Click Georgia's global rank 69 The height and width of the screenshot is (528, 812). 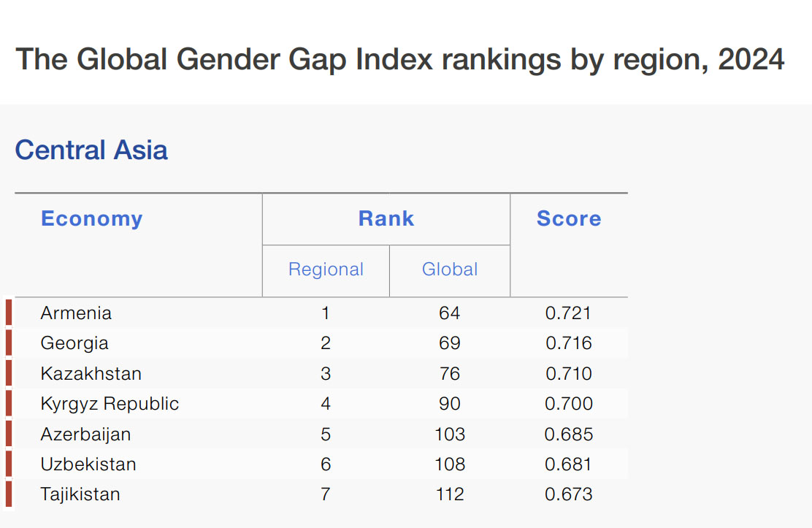[450, 343]
